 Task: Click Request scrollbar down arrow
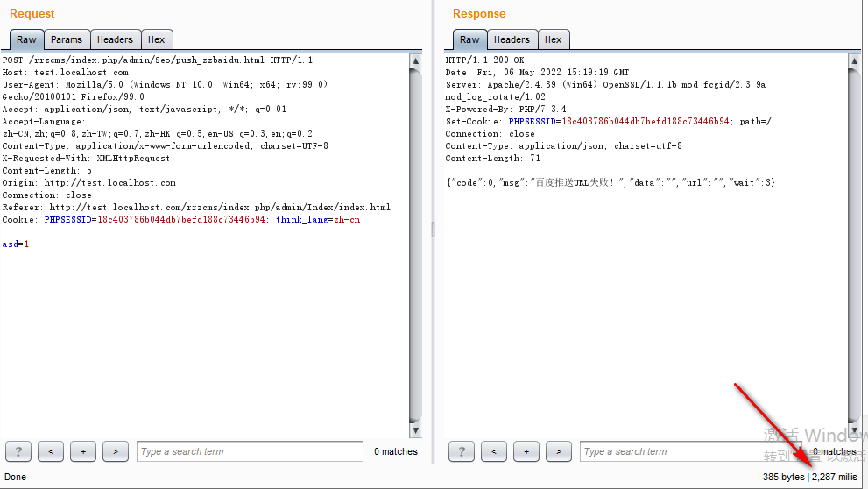point(416,430)
